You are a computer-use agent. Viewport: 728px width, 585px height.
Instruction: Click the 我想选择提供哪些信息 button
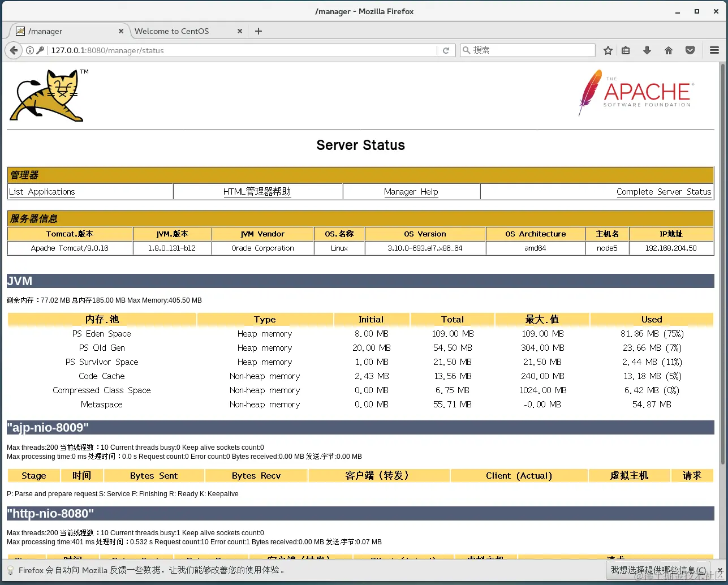(x=658, y=570)
